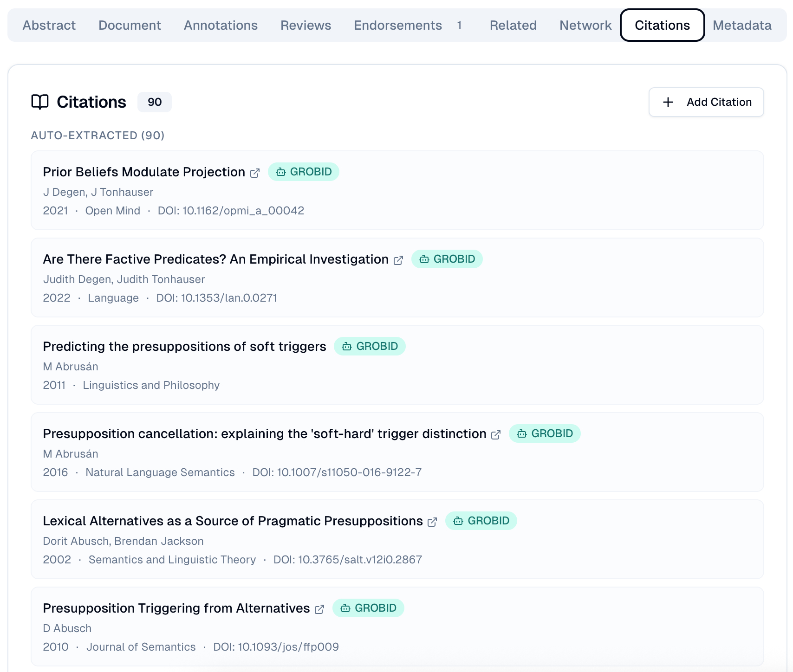This screenshot has height=672, width=793.
Task: Open external link for Lexical Alternatives citation
Action: (432, 522)
